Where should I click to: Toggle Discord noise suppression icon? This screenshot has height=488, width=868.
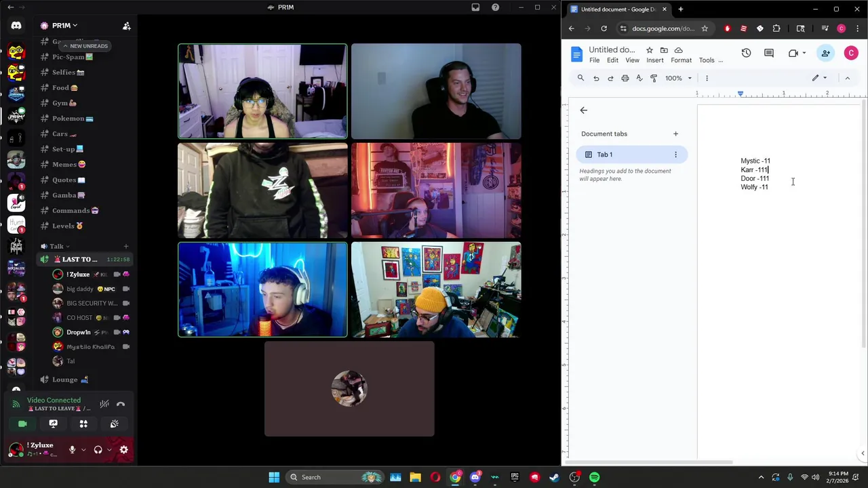[104, 404]
